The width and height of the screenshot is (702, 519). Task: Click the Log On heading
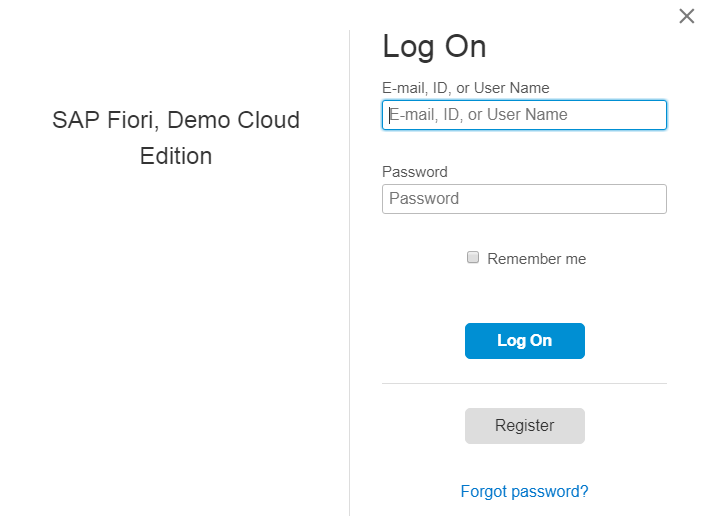[x=434, y=47]
